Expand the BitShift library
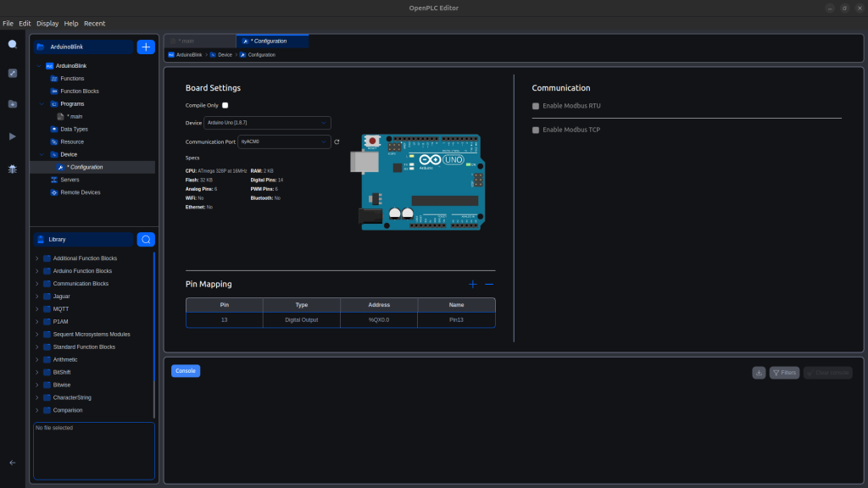 [x=37, y=373]
